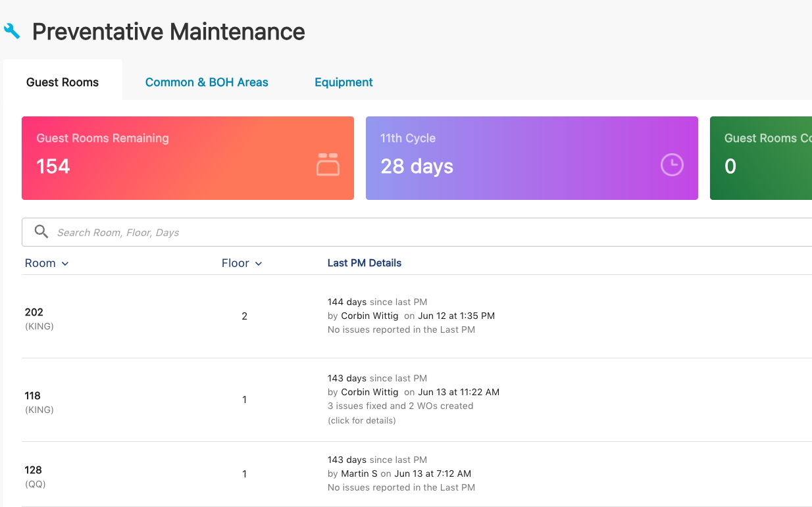Select the Guest Rooms Remaining card

(x=188, y=158)
